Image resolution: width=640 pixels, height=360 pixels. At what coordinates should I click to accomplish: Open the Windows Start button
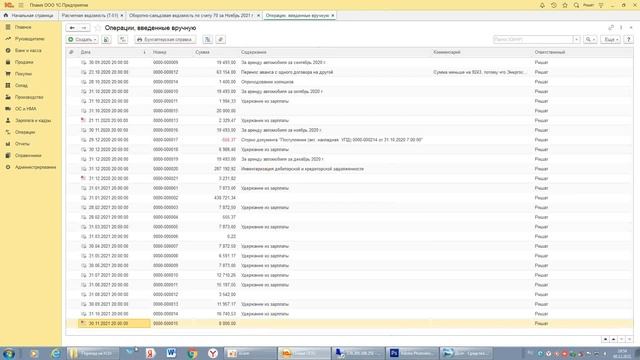coord(9,353)
